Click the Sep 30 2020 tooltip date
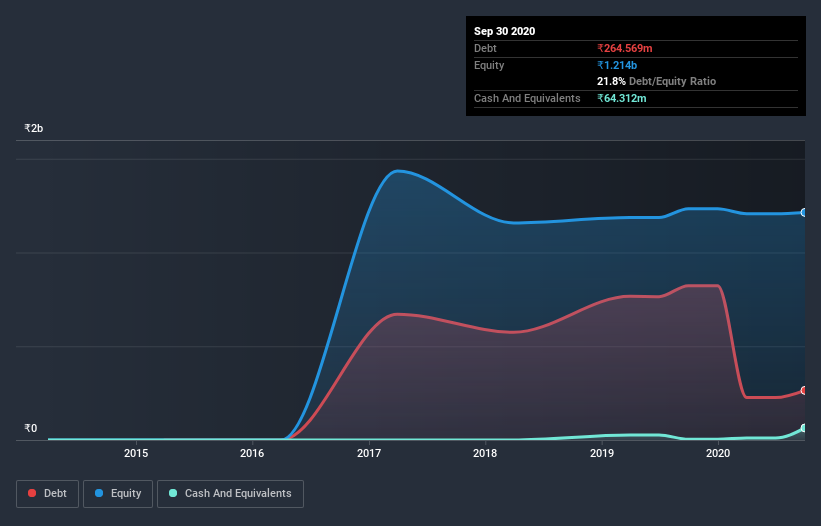Image resolution: width=821 pixels, height=526 pixels. click(x=504, y=31)
